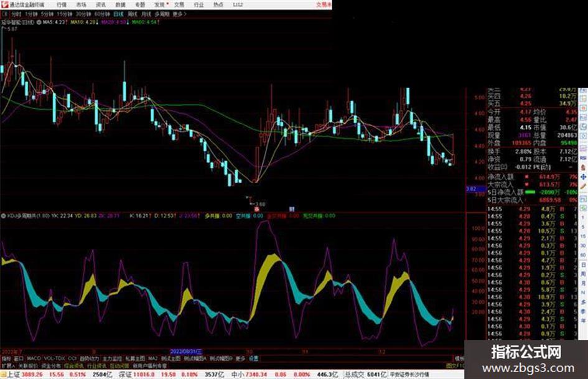This screenshot has width=588, height=379.
Task: Open the 模板 template selector at bottom right
Action: [x=459, y=358]
